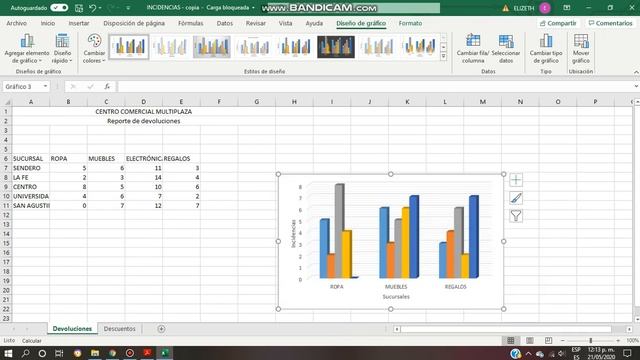Open the Disposición de página tab
This screenshot has width=640, height=360.
134,23
